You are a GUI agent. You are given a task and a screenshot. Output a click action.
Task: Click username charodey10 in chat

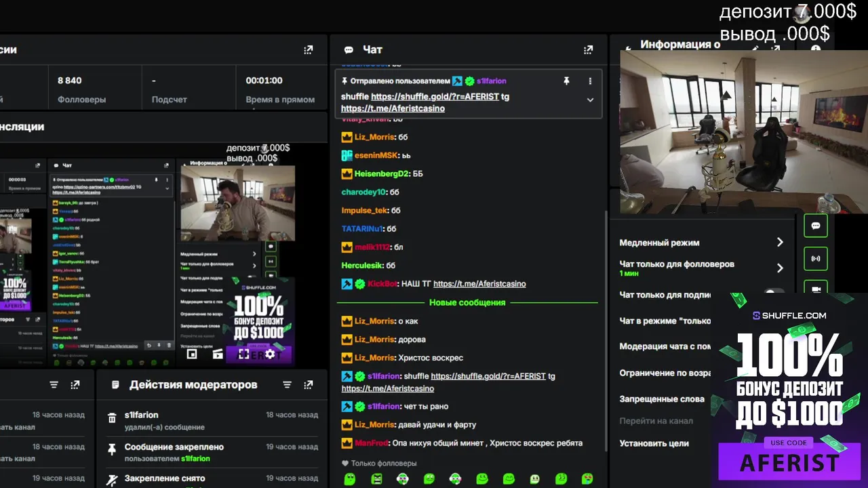pos(363,192)
